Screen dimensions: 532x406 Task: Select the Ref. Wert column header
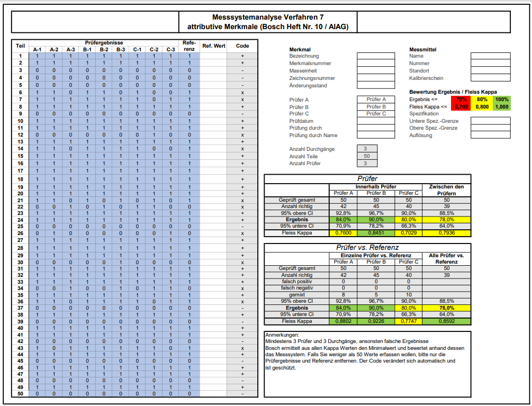click(x=213, y=46)
